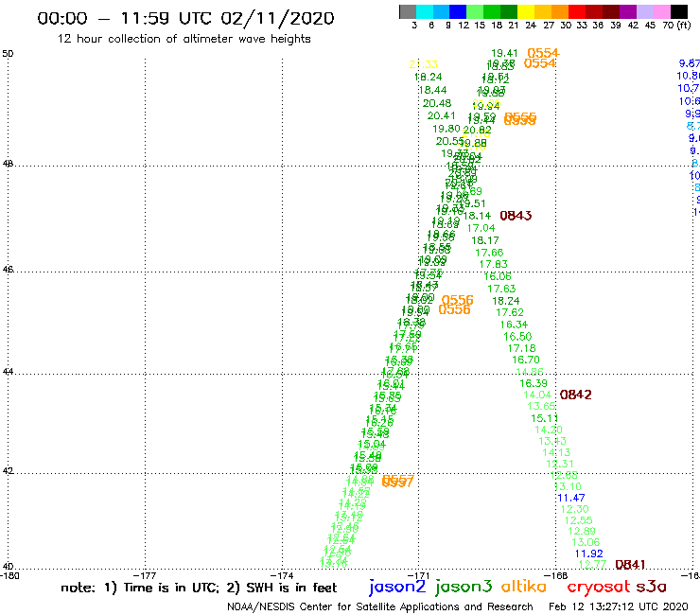Click the 46 latitude axis label

[x=8, y=270]
